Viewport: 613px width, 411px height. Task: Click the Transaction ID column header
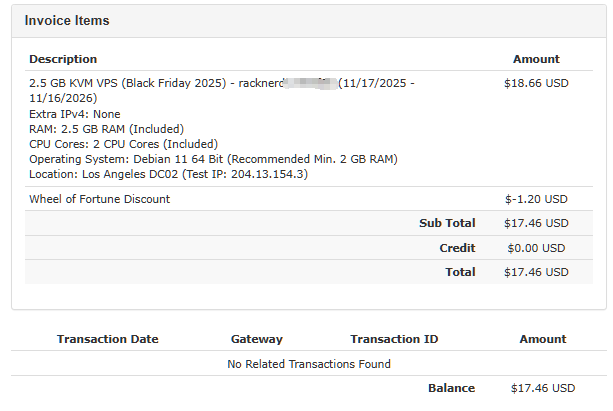(x=394, y=339)
